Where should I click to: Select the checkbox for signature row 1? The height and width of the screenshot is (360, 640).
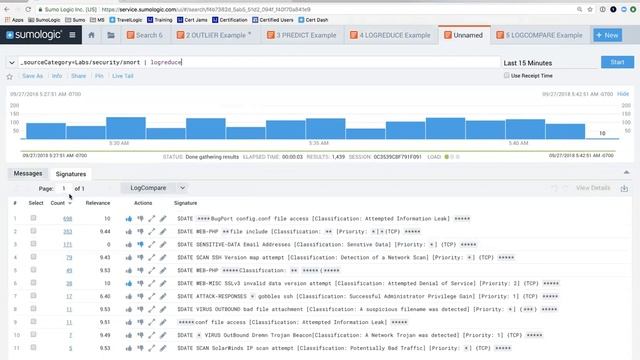[33, 218]
